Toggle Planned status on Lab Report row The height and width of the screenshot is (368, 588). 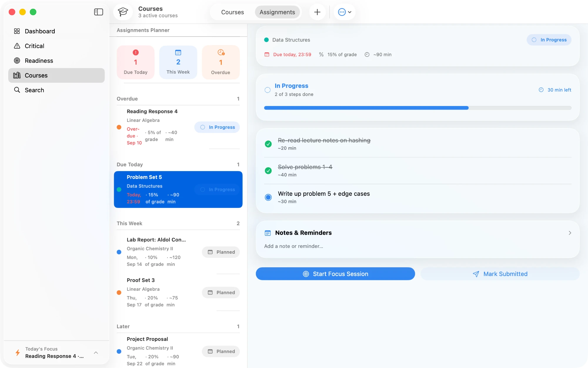click(x=221, y=252)
